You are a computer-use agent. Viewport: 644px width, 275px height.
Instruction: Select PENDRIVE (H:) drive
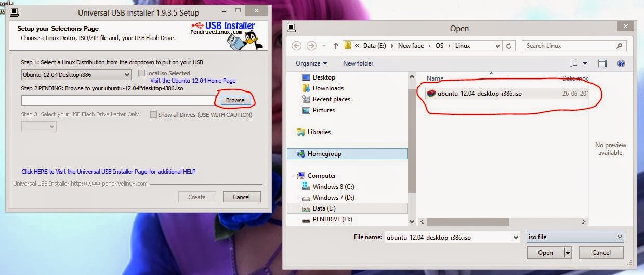333,219
